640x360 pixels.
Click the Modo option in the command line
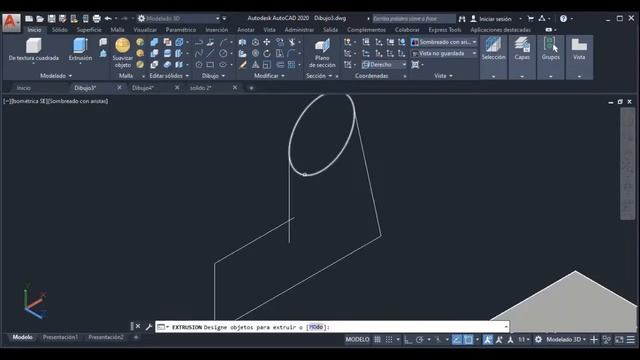[316, 327]
